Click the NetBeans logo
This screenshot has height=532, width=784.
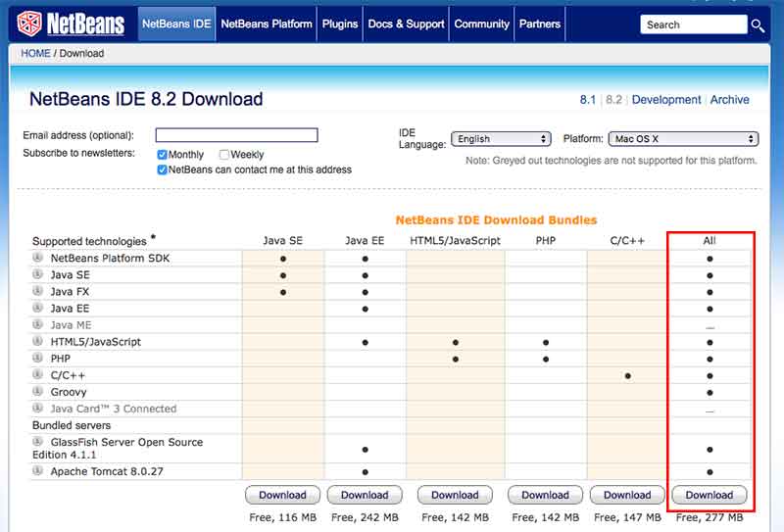tap(71, 24)
